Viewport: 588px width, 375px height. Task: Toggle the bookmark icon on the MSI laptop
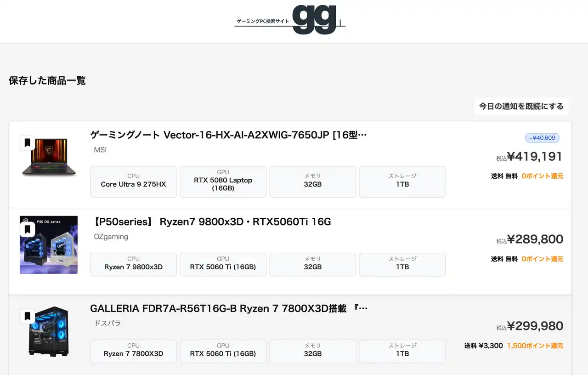(27, 142)
